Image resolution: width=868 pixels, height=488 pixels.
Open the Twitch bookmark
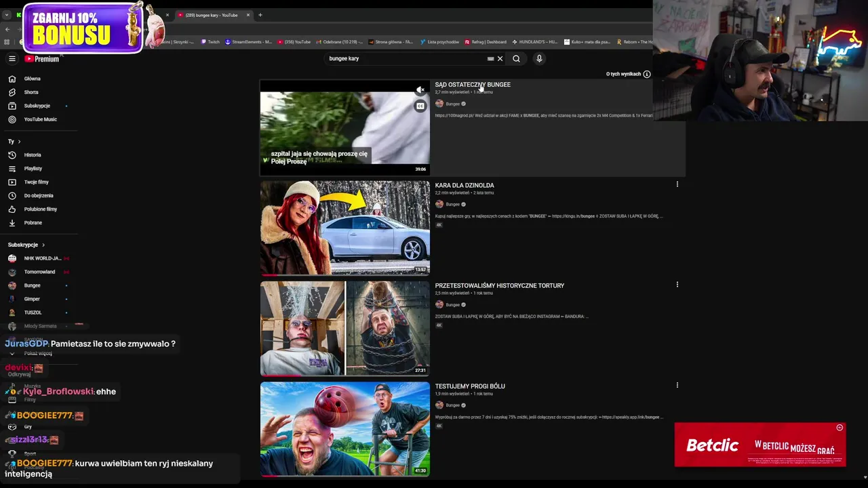(x=210, y=42)
